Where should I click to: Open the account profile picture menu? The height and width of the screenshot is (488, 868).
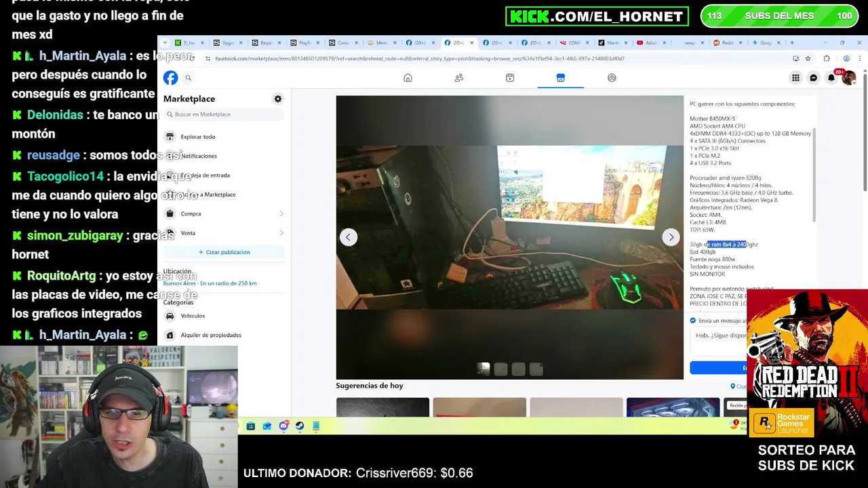(x=848, y=78)
